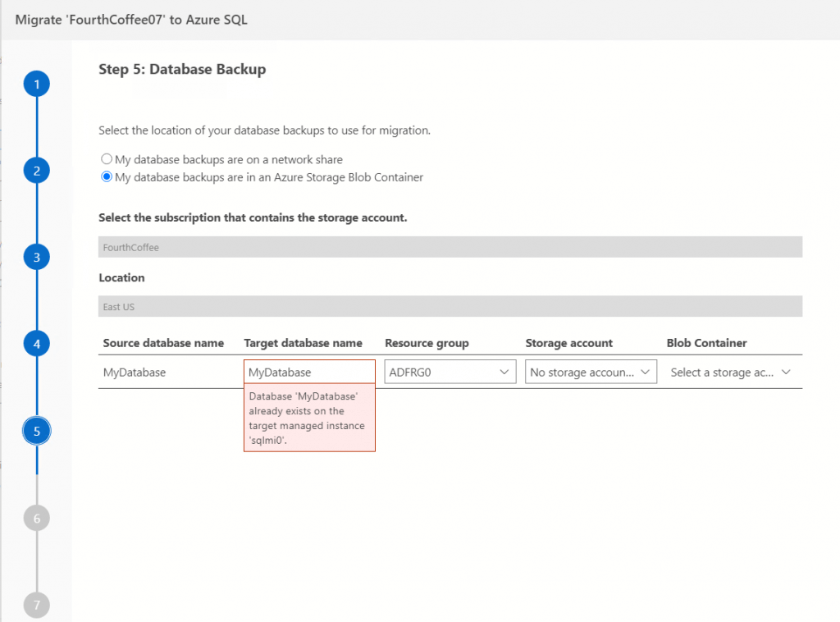Click the Target database name field
The width and height of the screenshot is (840, 622).
click(309, 373)
